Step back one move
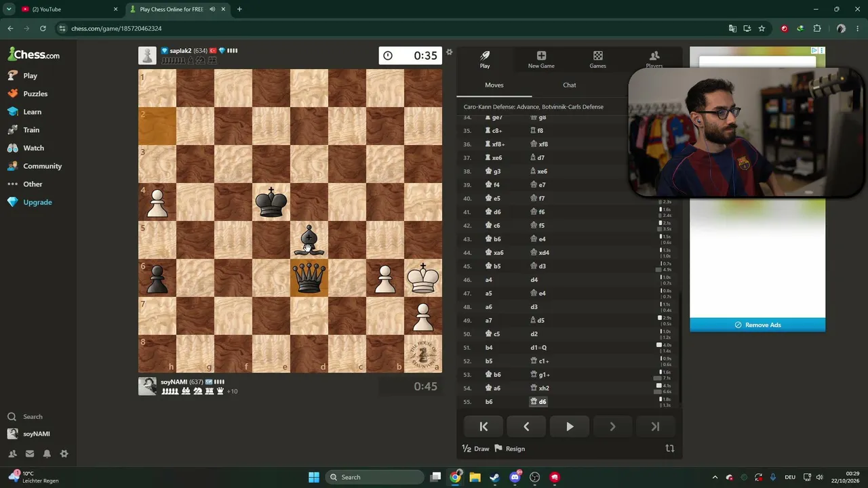The image size is (868, 488). (526, 426)
